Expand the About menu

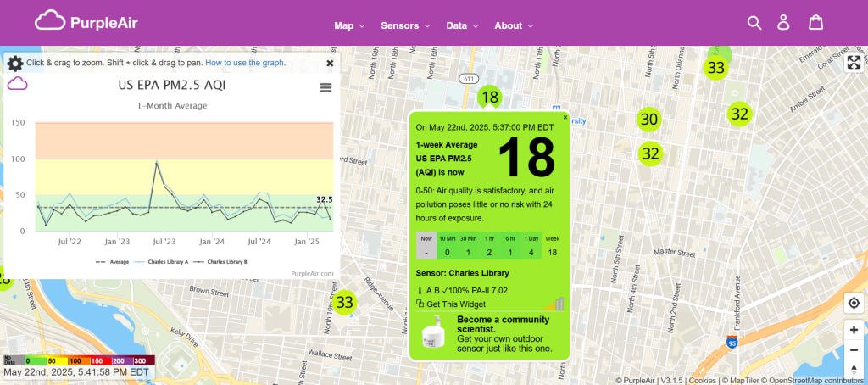point(514,25)
